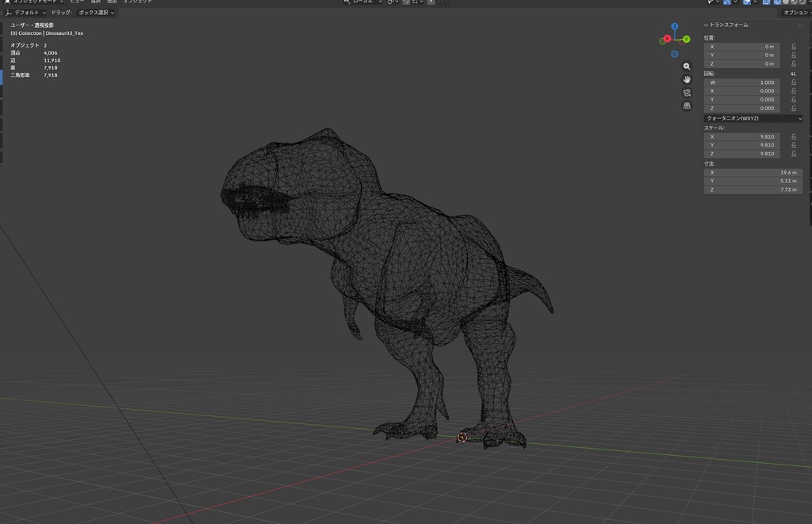Click the 頂点 4,006 statistics row

pos(34,53)
